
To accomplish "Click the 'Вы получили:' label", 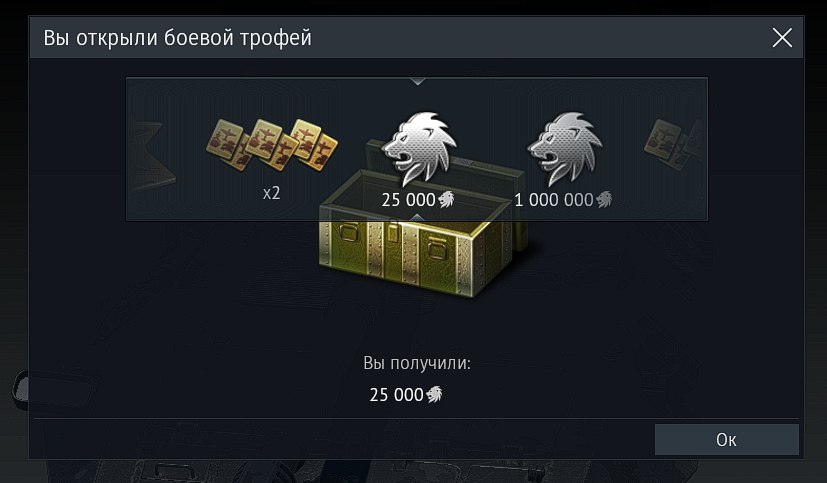I will (x=417, y=363).
